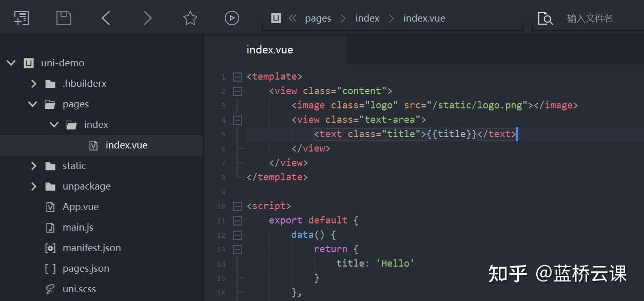
Task: Go back with the left arrow icon
Action: (106, 18)
